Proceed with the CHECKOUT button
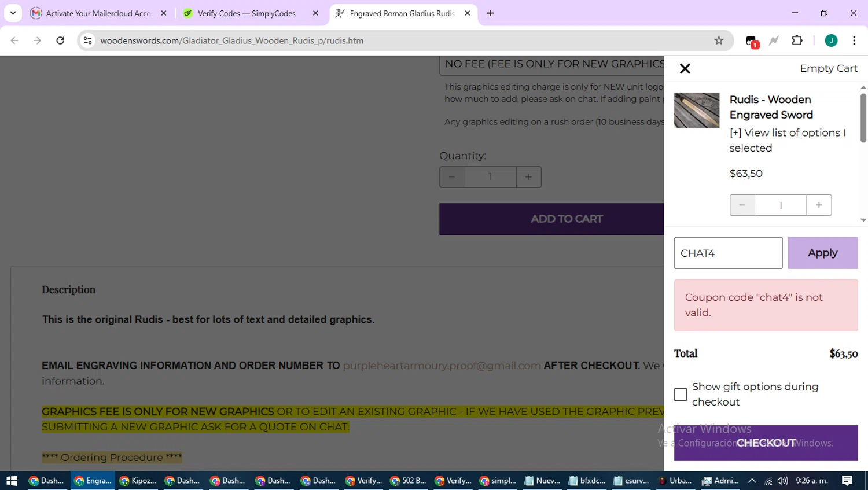Image resolution: width=868 pixels, height=490 pixels. (766, 443)
